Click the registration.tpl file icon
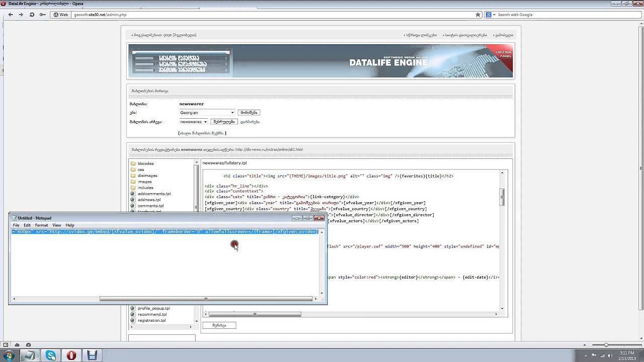This screenshot has width=644, height=362. pyautogui.click(x=133, y=320)
